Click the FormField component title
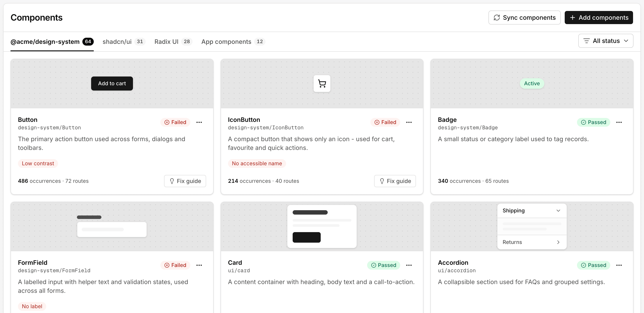The image size is (644, 313). 32,262
